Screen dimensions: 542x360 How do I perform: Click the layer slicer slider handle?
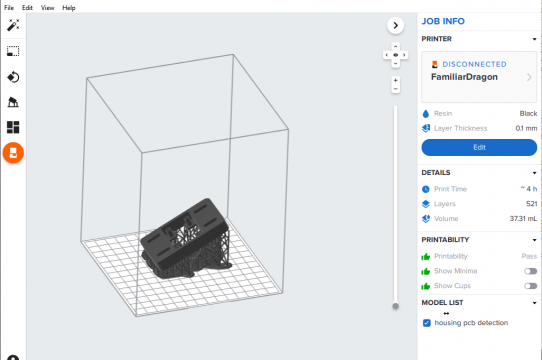coord(395,306)
